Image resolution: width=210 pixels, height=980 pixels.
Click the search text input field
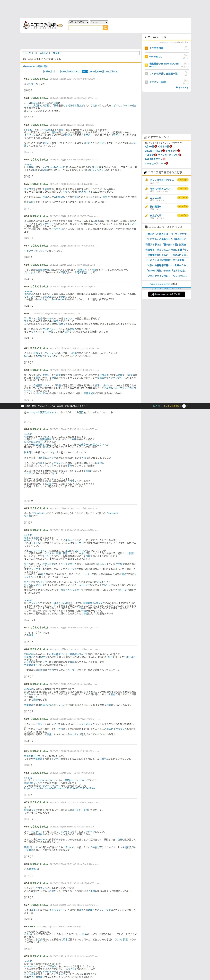tap(85, 28)
